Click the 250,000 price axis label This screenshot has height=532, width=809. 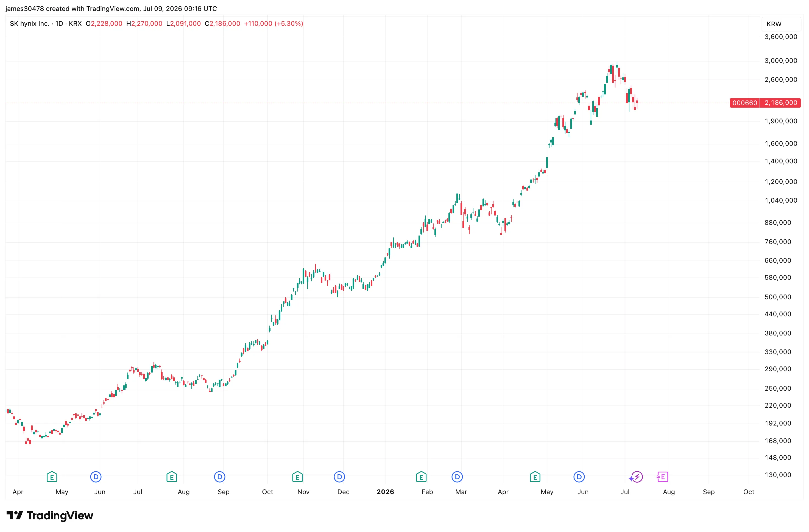pos(778,389)
